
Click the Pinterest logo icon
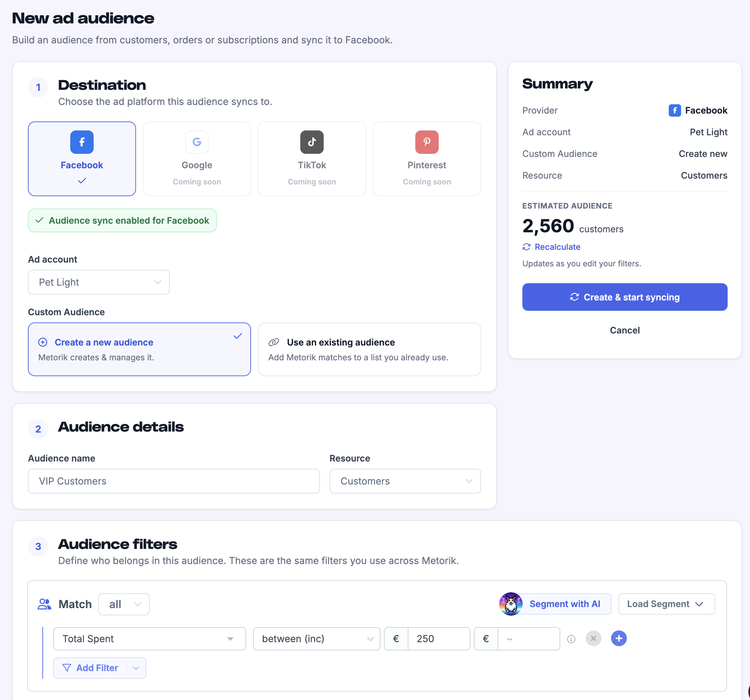427,142
